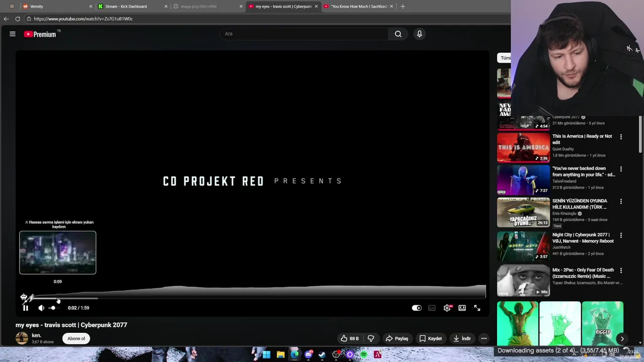The image size is (644, 362).
Task: Toggle subtitles (captions) button
Action: [432, 308]
